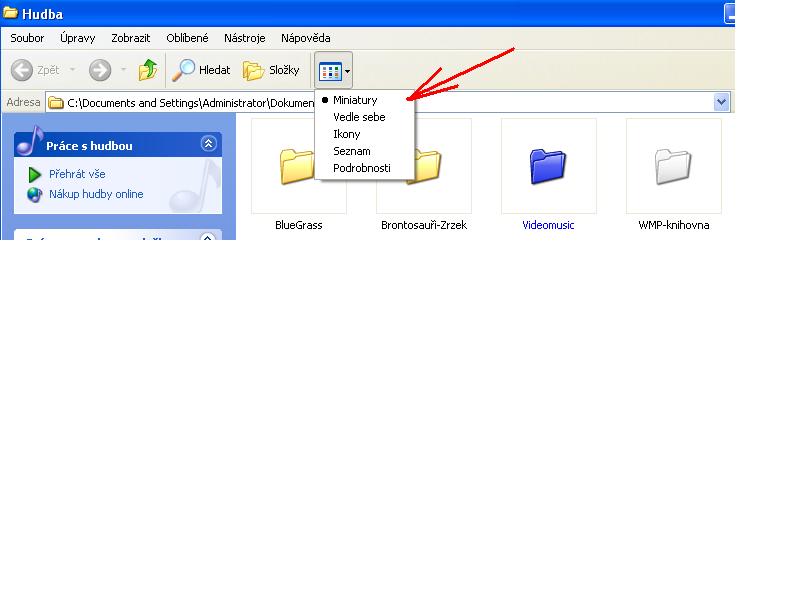Select Seznam view option
This screenshot has width=800, height=600.
[x=364, y=151]
